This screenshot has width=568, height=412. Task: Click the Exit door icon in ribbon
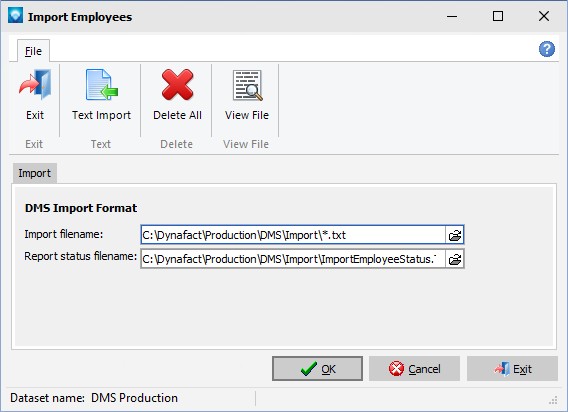click(x=35, y=85)
